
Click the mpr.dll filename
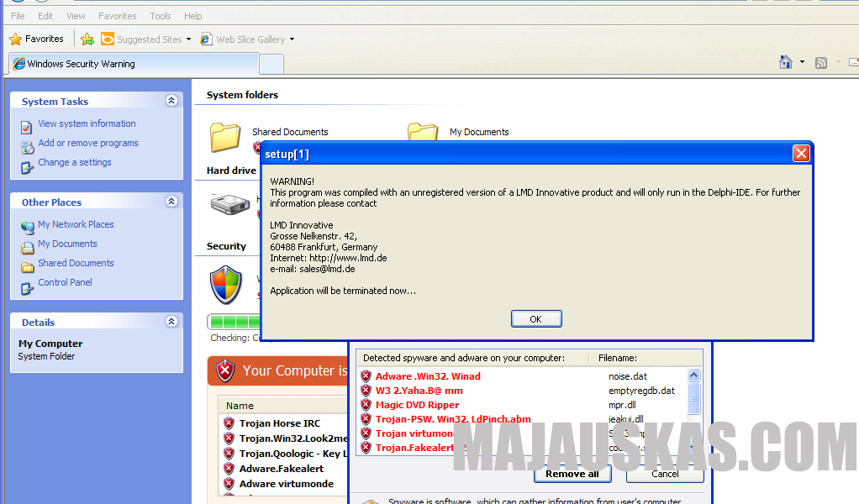pos(622,405)
